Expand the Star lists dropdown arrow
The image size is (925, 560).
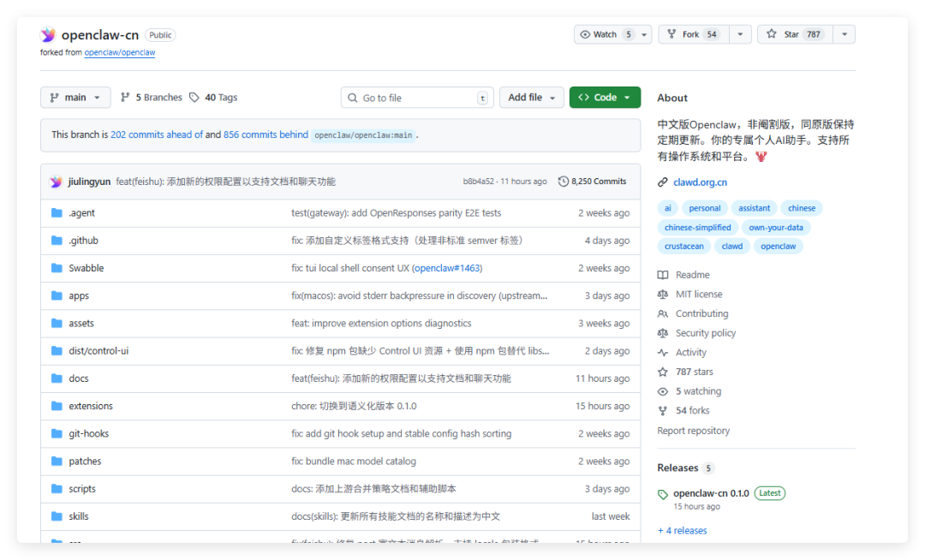coord(844,34)
